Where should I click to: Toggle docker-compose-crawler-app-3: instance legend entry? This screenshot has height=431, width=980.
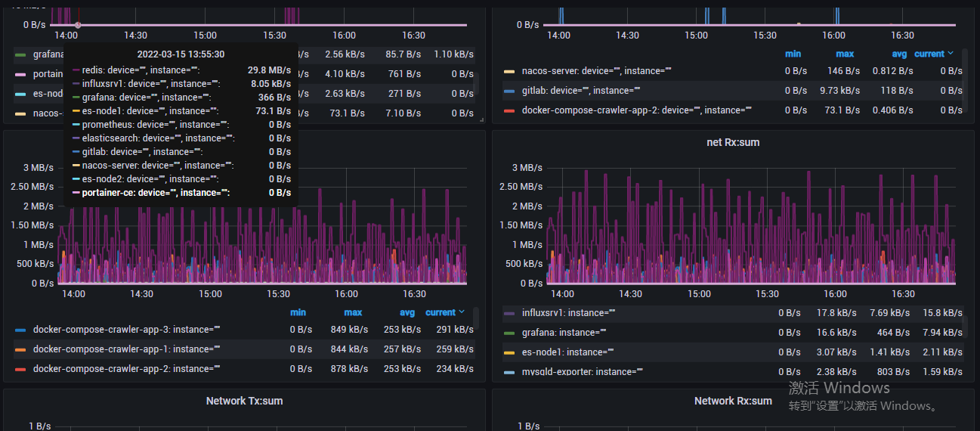click(126, 329)
